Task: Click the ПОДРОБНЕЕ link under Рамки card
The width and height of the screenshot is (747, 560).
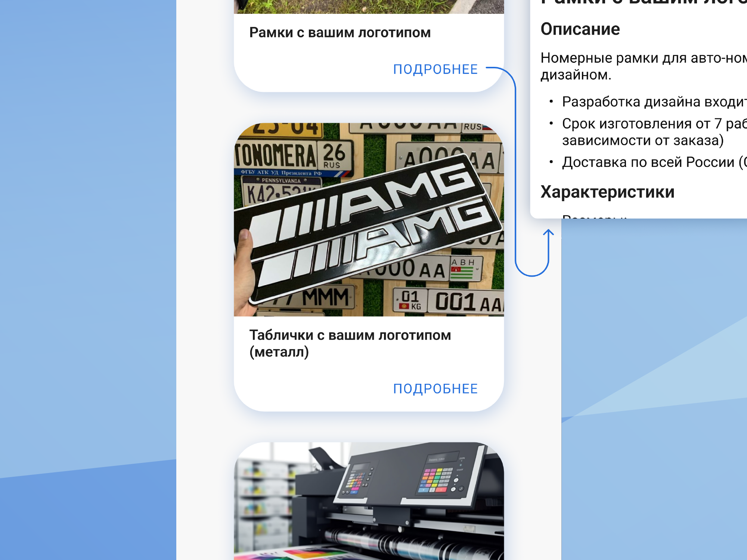Action: (x=435, y=69)
